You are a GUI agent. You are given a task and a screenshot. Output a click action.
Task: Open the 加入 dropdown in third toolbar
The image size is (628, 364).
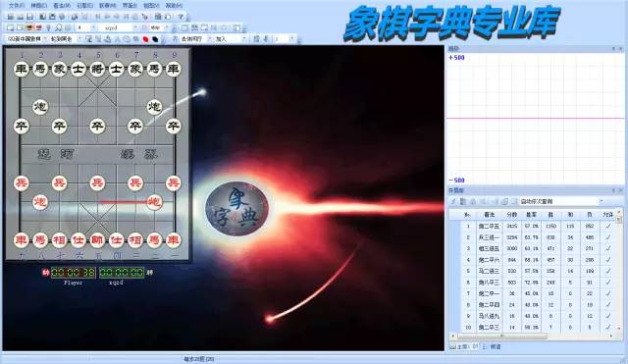(x=244, y=39)
